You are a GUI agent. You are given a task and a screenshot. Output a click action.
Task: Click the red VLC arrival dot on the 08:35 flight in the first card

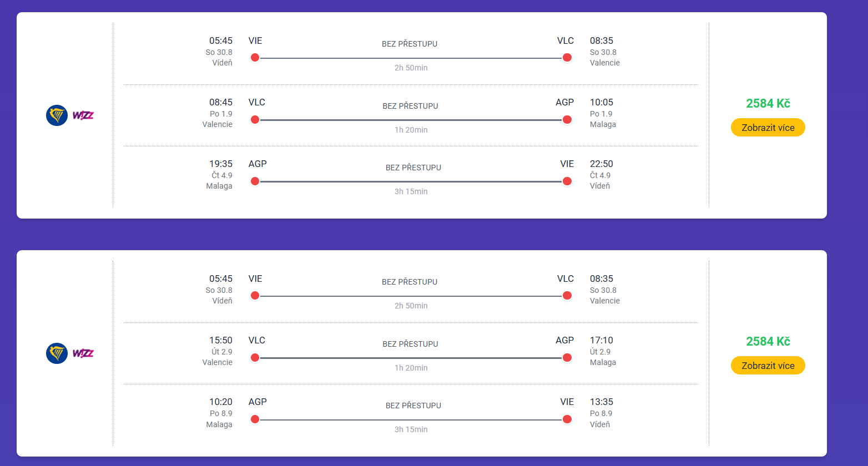tap(567, 58)
